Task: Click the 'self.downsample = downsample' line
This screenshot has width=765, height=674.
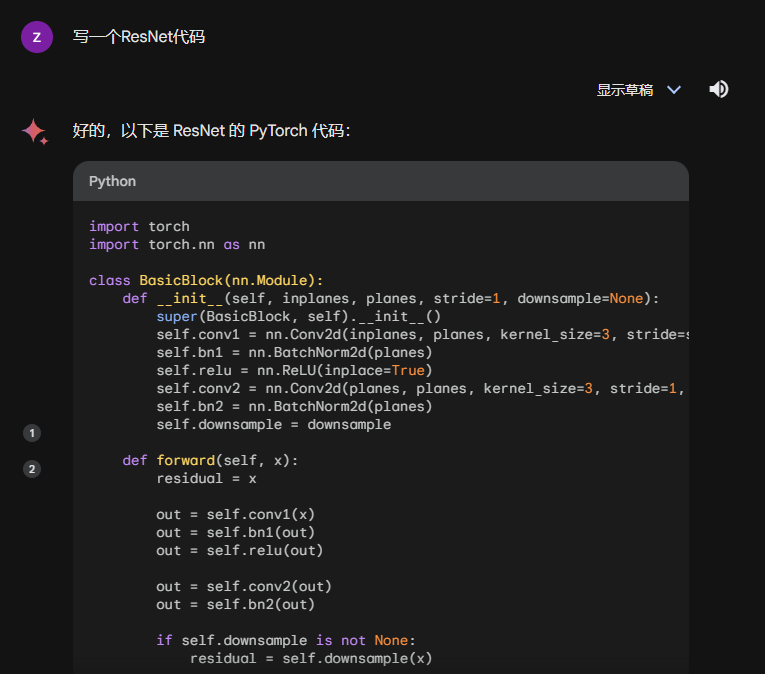Action: coord(273,424)
